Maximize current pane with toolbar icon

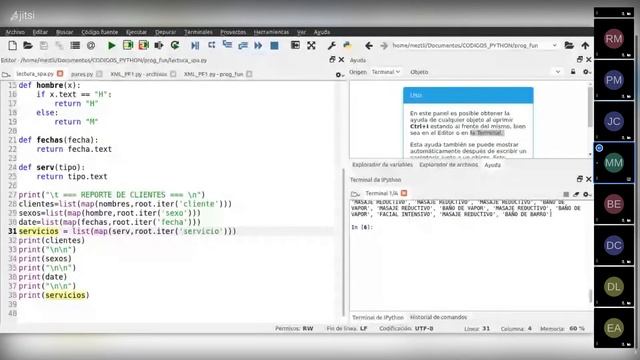pyautogui.click(x=295, y=45)
